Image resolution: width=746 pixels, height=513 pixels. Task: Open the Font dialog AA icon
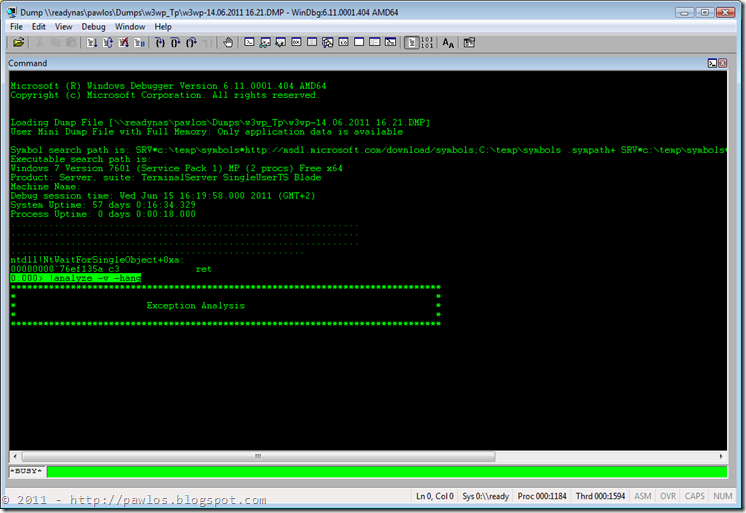[x=448, y=43]
